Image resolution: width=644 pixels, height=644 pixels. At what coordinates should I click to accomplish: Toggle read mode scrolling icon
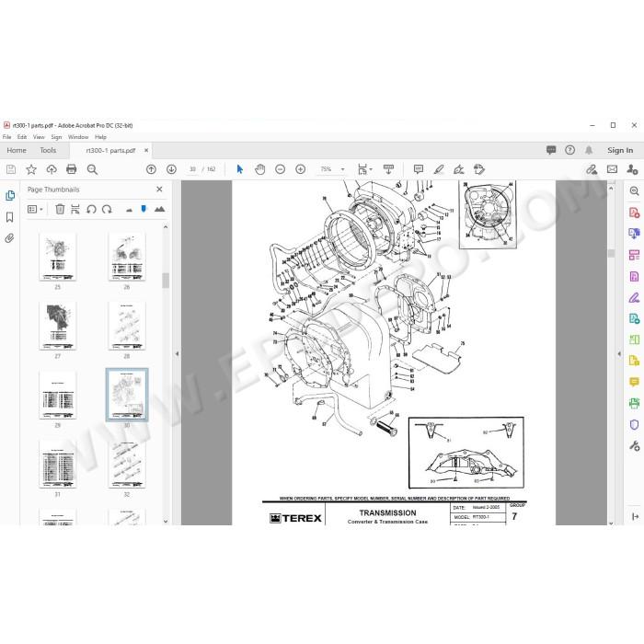388,169
